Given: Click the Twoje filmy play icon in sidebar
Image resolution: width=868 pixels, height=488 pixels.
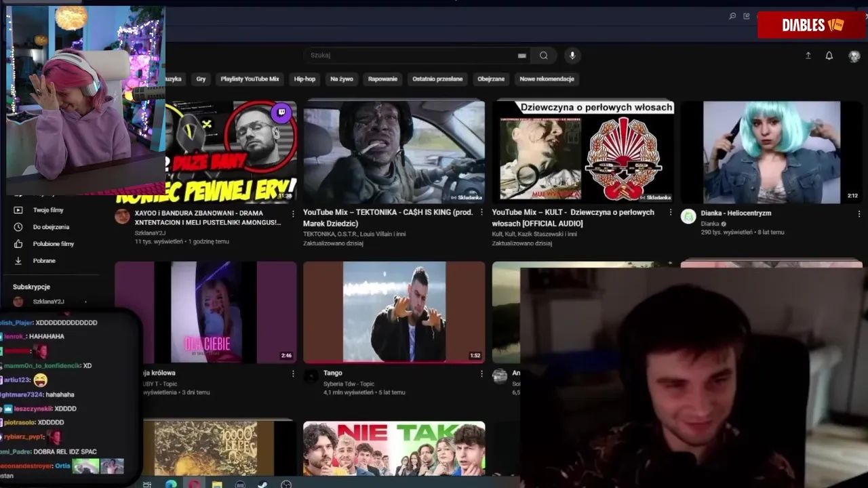Looking at the screenshot, I should [x=18, y=210].
